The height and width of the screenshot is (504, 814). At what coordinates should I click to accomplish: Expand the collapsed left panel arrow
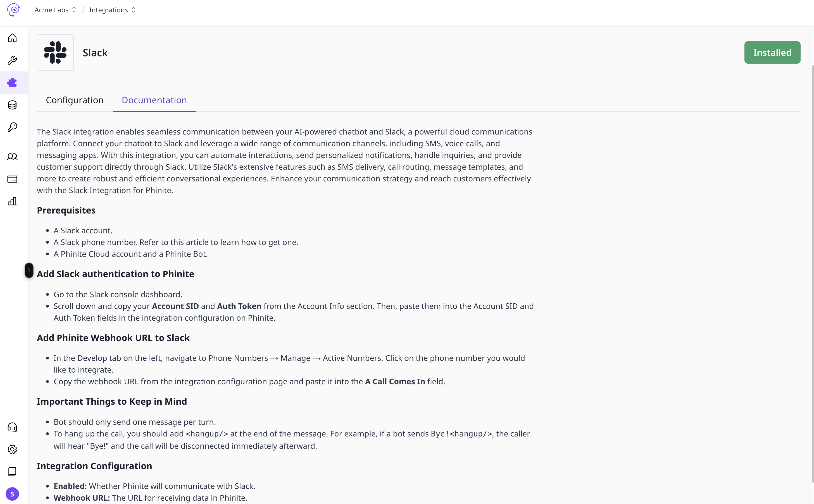point(29,270)
